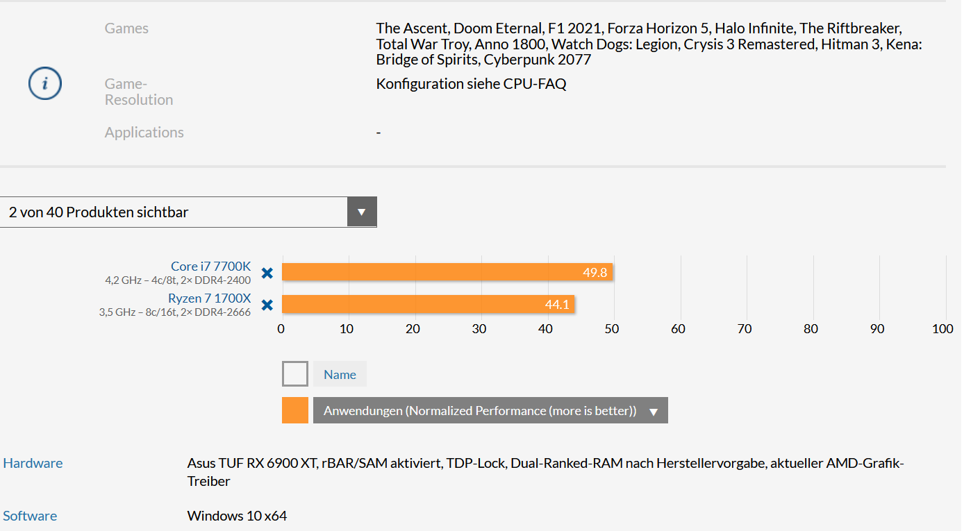Click the axis label 100
Image resolution: width=980 pixels, height=531 pixels.
[942, 329]
